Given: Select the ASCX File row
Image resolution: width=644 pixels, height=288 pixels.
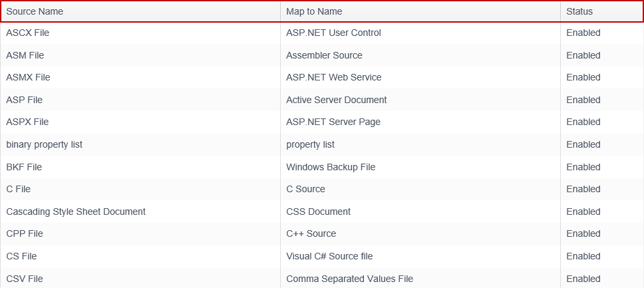Looking at the screenshot, I should 28,33.
